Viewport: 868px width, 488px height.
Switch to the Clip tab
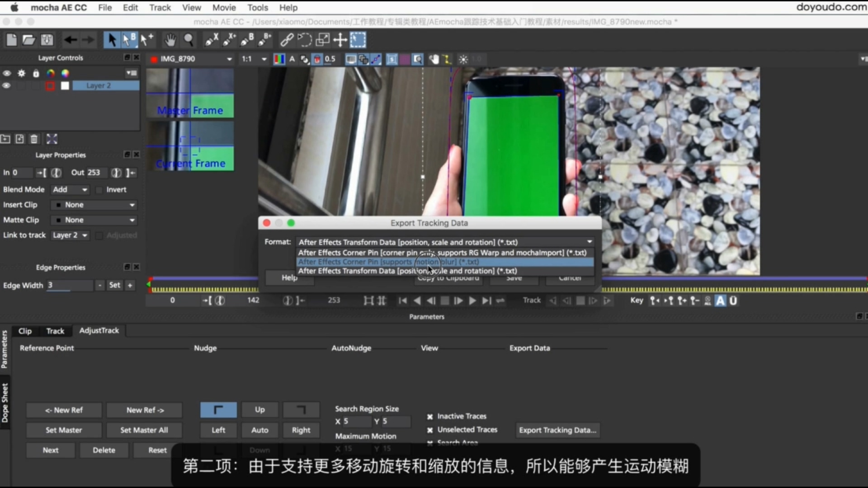click(x=25, y=331)
